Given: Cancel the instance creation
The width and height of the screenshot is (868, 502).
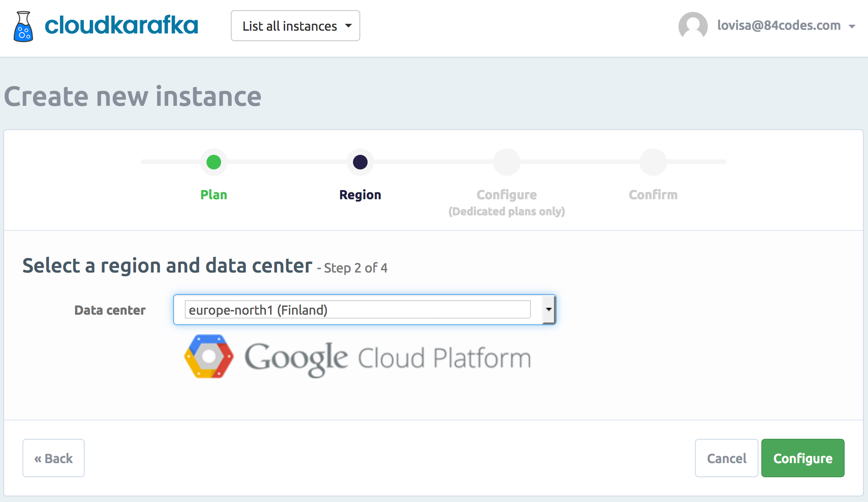Looking at the screenshot, I should [727, 458].
